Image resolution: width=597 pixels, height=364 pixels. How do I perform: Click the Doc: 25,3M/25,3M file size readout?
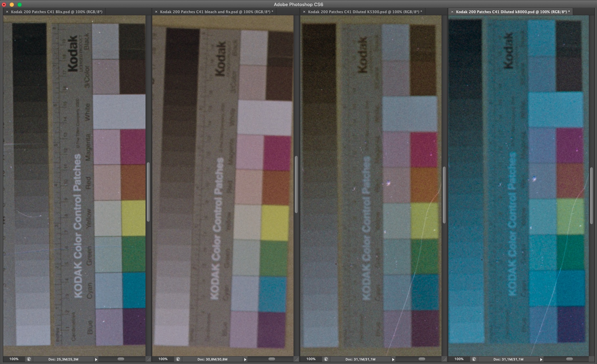click(63, 359)
